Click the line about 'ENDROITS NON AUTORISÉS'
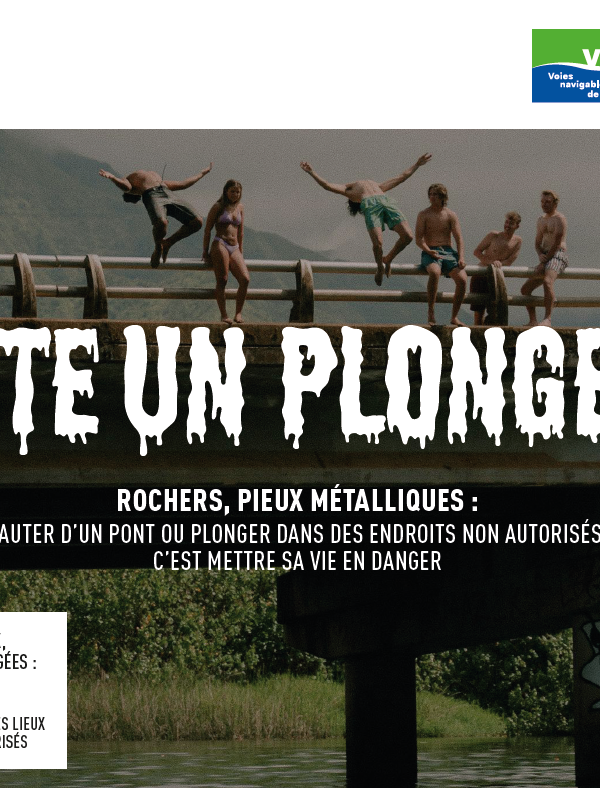 click(x=300, y=533)
